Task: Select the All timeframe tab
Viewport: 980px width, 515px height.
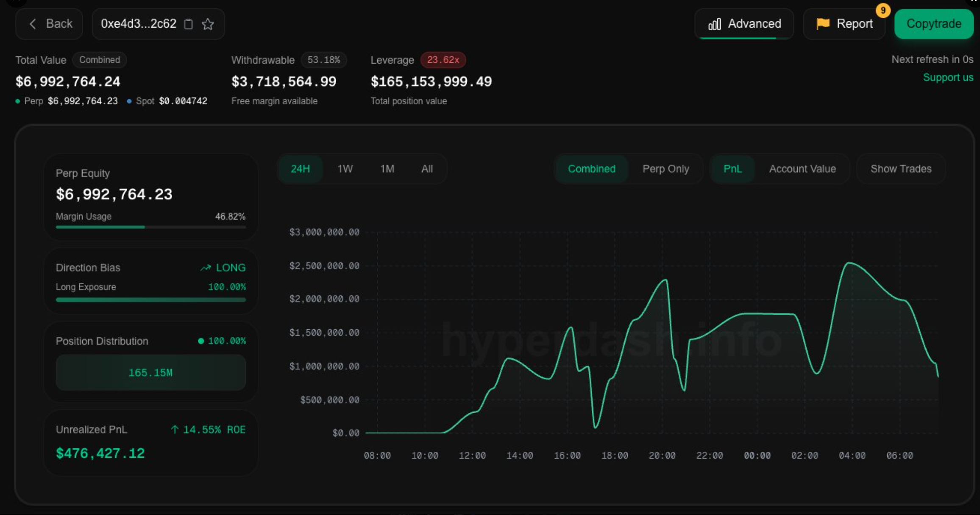Action: [427, 169]
